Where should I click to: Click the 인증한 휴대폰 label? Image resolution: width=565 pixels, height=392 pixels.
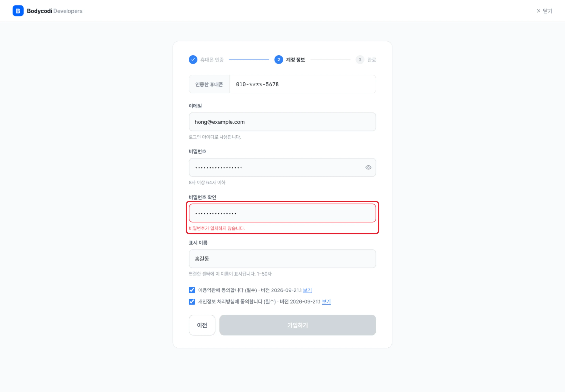[x=209, y=84]
